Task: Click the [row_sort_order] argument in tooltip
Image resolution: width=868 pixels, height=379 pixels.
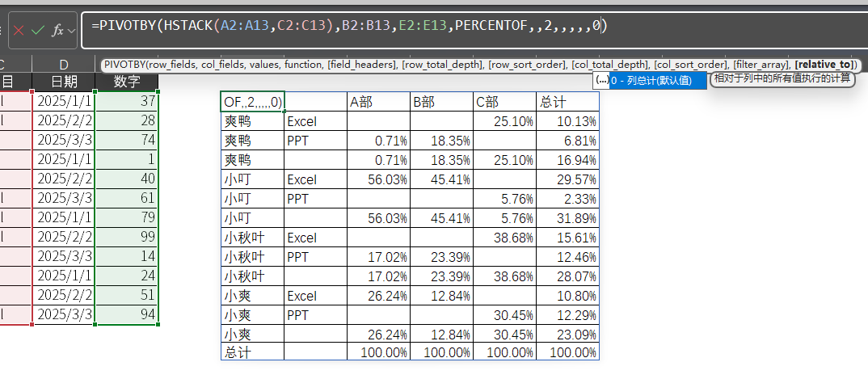Action: 527,65
